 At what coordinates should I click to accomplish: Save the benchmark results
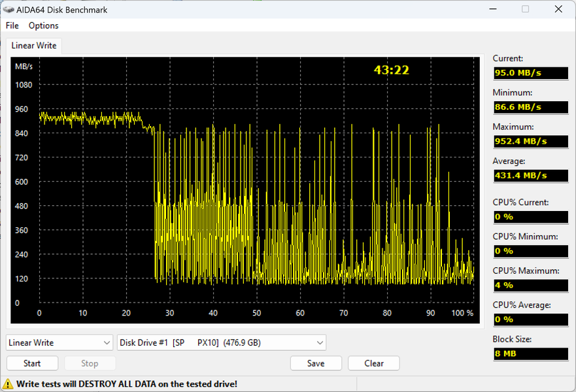tap(316, 363)
